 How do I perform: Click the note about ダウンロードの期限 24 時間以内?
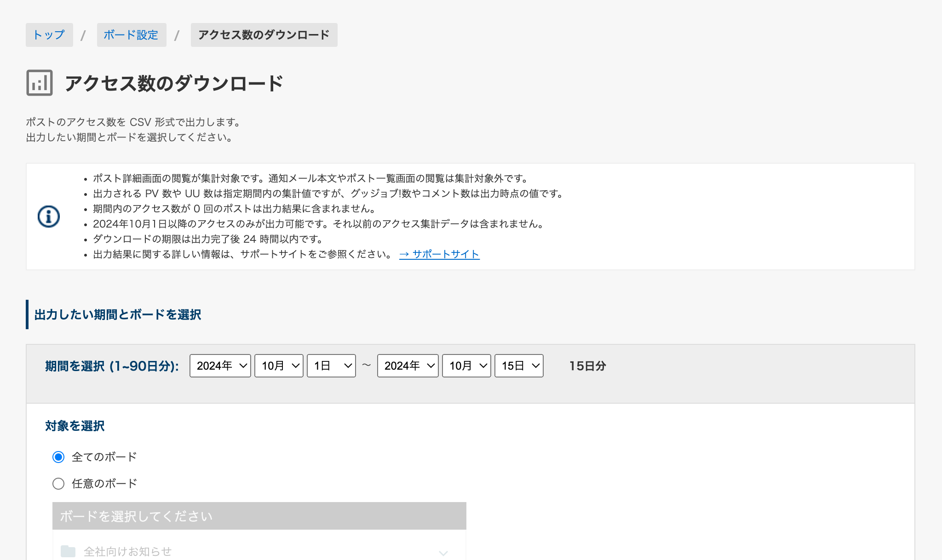click(x=208, y=239)
